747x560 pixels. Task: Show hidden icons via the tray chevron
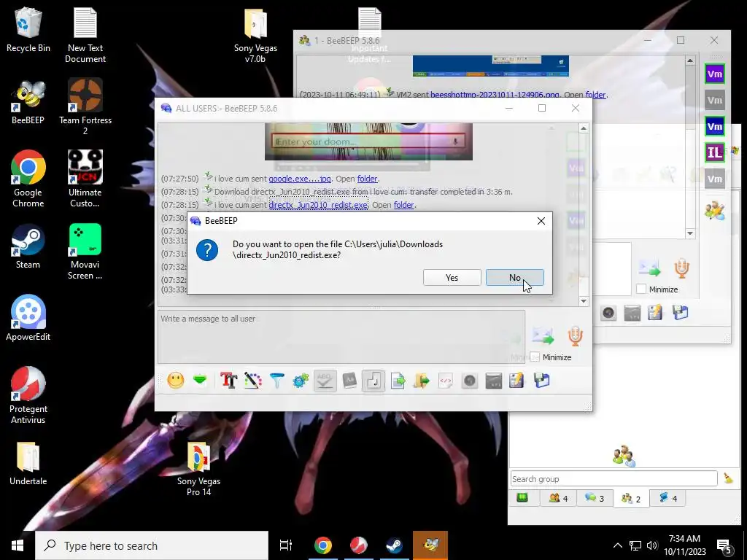point(617,545)
